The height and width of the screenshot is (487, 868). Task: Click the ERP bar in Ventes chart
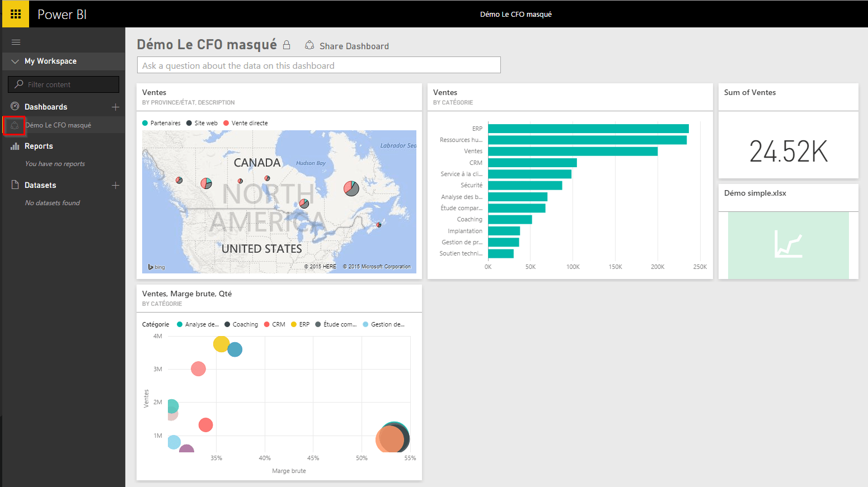pos(588,129)
